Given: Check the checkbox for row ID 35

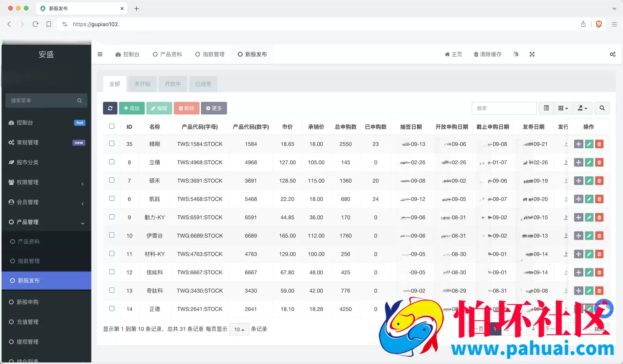Looking at the screenshot, I should click(x=112, y=144).
